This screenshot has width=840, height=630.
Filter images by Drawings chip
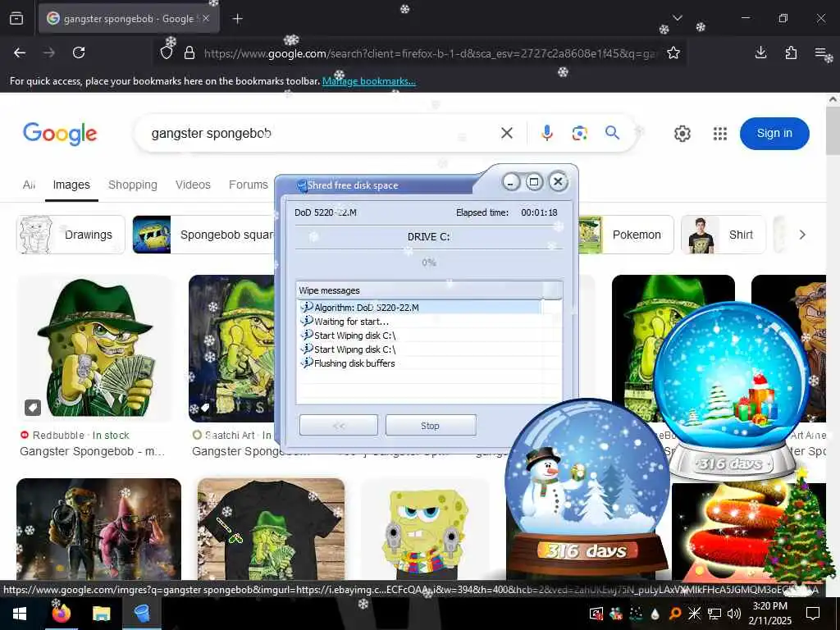(71, 235)
